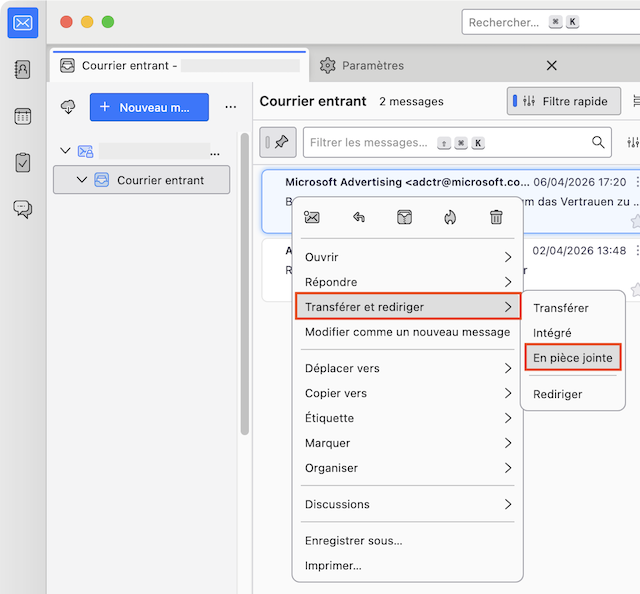Click the Rechercher global search field
The height and width of the screenshot is (594, 640).
pyautogui.click(x=551, y=22)
